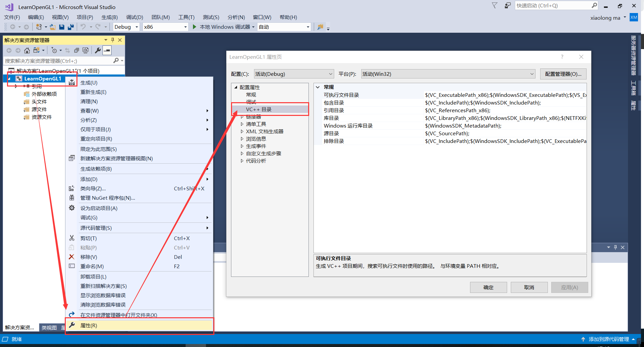Click the notifications flag icon in title bar
The image size is (644, 347).
point(495,5)
